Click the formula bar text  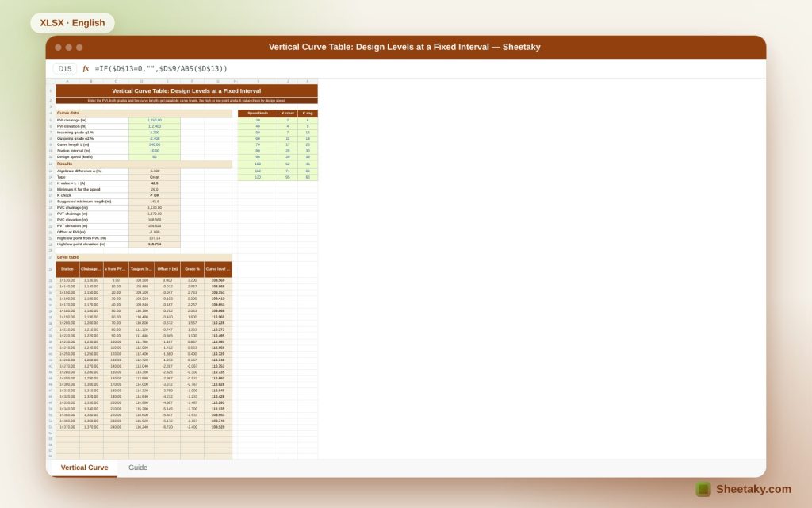(x=161, y=68)
